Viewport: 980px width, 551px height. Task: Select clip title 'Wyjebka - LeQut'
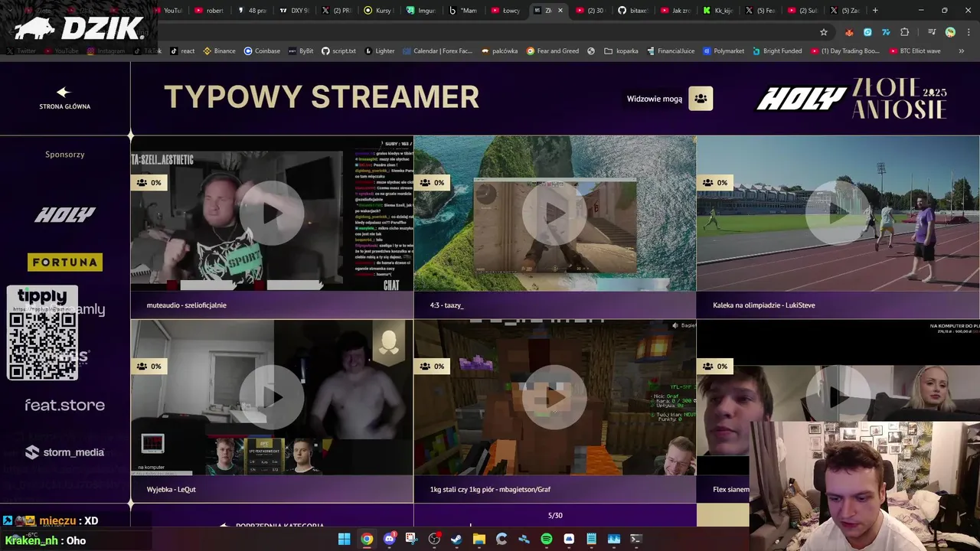(x=171, y=489)
